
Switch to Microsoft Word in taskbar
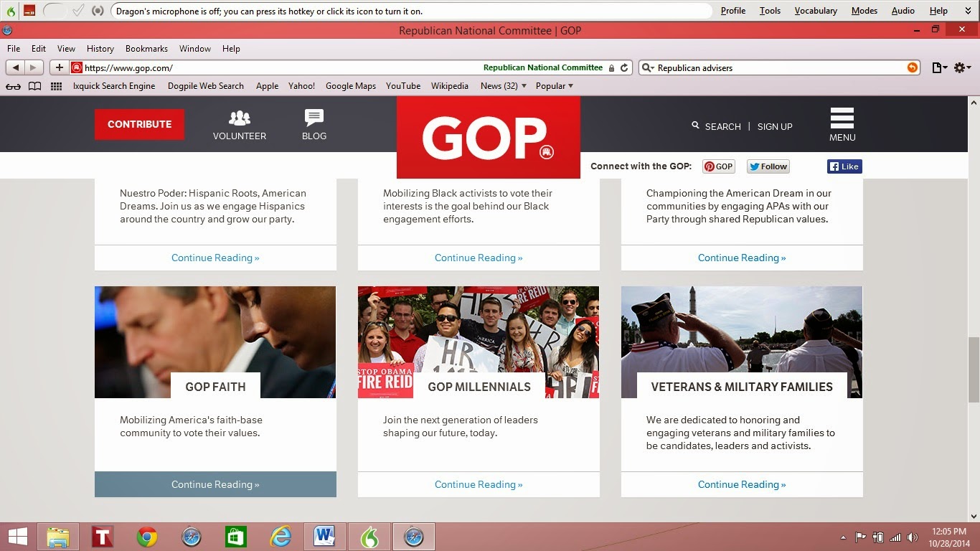[x=325, y=537]
